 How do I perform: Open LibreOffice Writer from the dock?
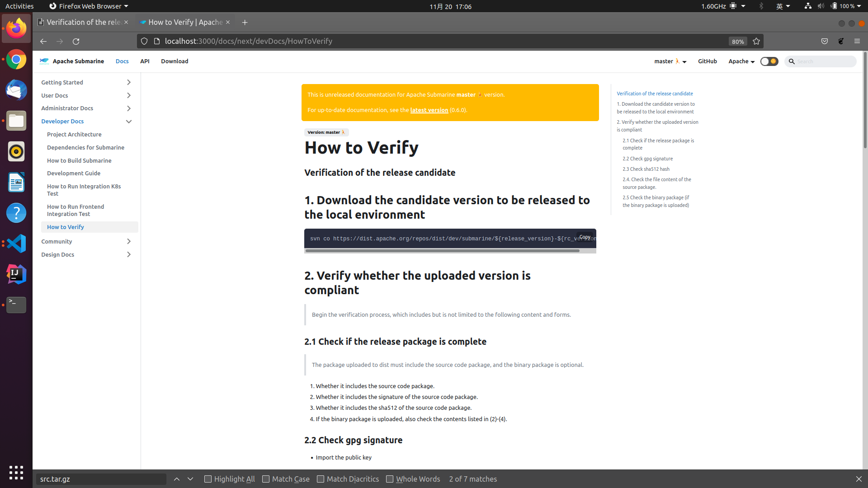coord(16,182)
